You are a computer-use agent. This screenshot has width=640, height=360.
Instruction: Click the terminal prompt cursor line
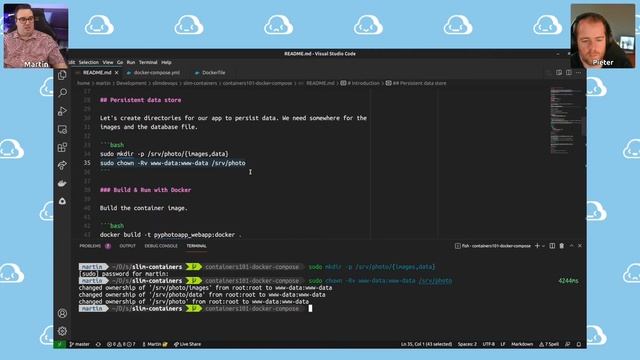coord(310,309)
